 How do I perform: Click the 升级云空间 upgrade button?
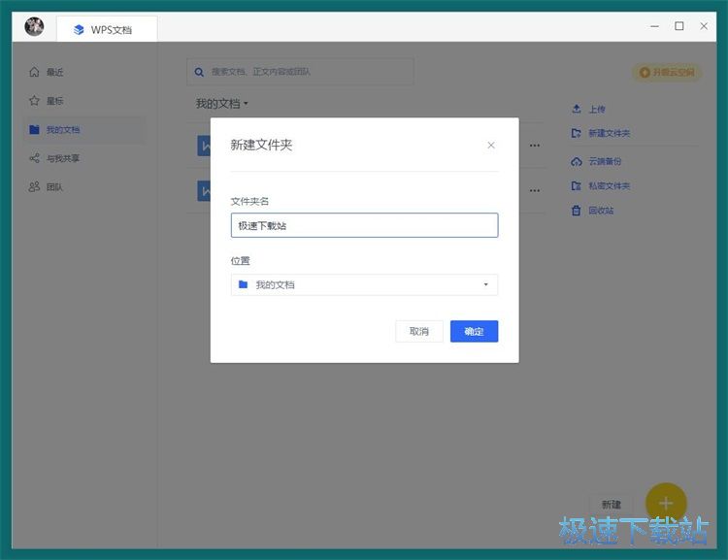pos(667,73)
